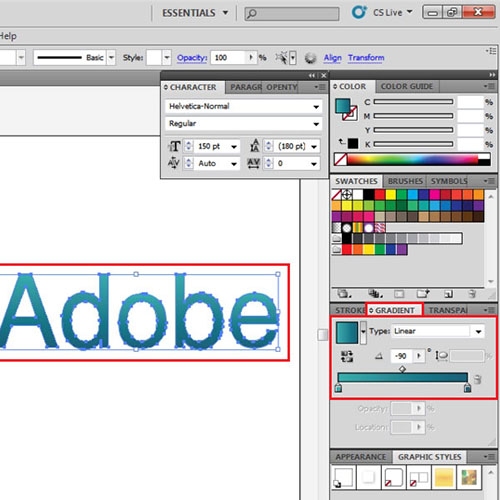Click the left gradient color stop
This screenshot has width=500, height=500.
pos(338,388)
